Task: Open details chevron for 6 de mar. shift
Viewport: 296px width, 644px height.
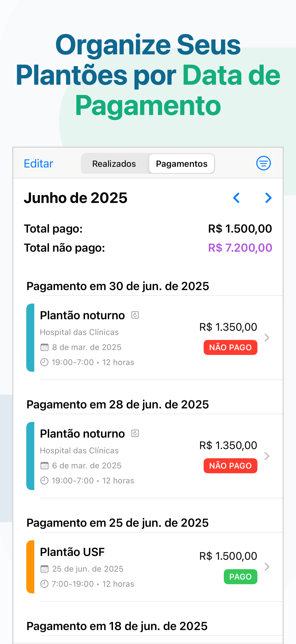Action: 267,456
